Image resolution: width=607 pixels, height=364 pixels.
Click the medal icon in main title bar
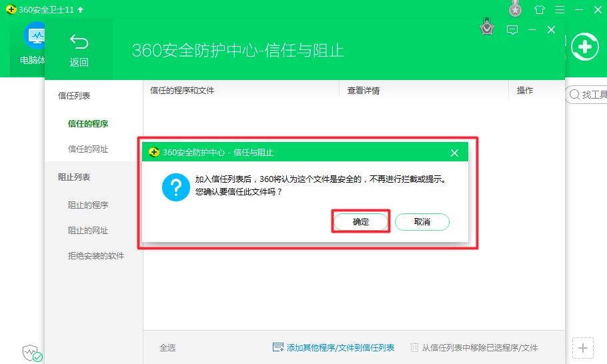[515, 9]
